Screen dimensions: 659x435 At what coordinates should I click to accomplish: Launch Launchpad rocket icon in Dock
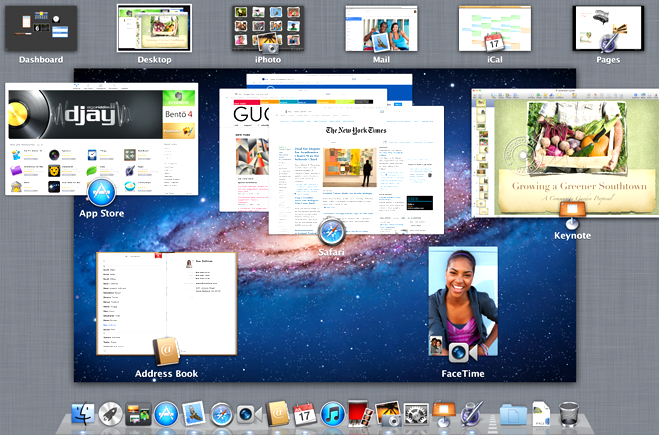[x=111, y=414]
